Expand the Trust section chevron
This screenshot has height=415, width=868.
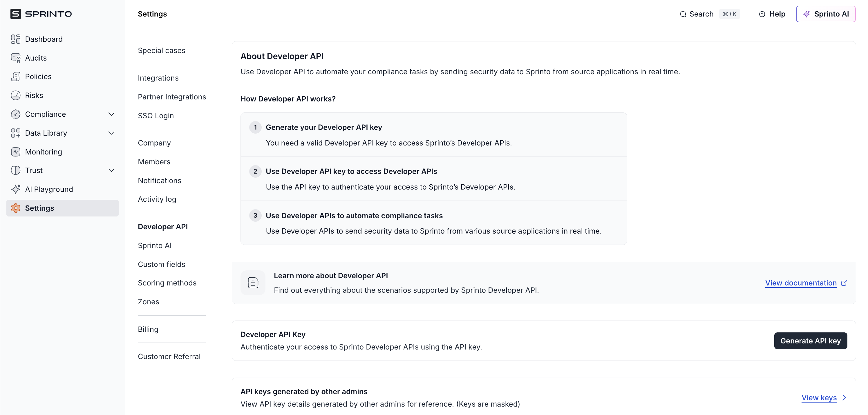click(x=111, y=170)
